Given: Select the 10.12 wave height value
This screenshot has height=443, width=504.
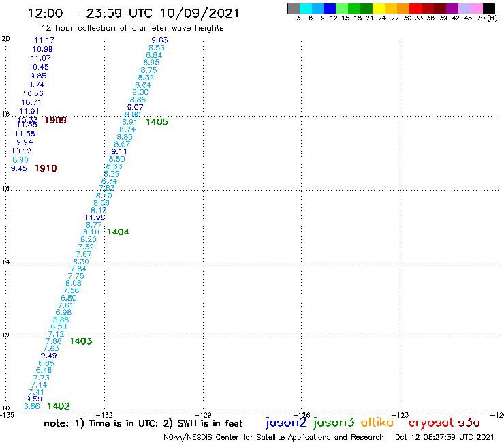Looking at the screenshot, I should [x=21, y=151].
